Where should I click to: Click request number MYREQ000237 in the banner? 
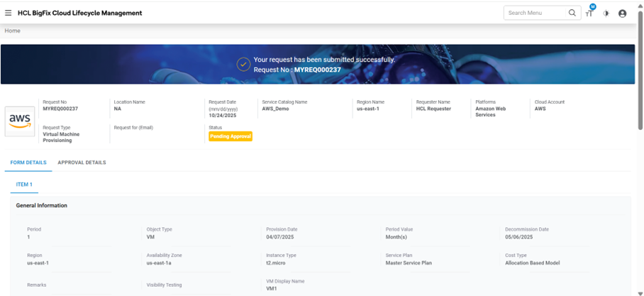[317, 70]
